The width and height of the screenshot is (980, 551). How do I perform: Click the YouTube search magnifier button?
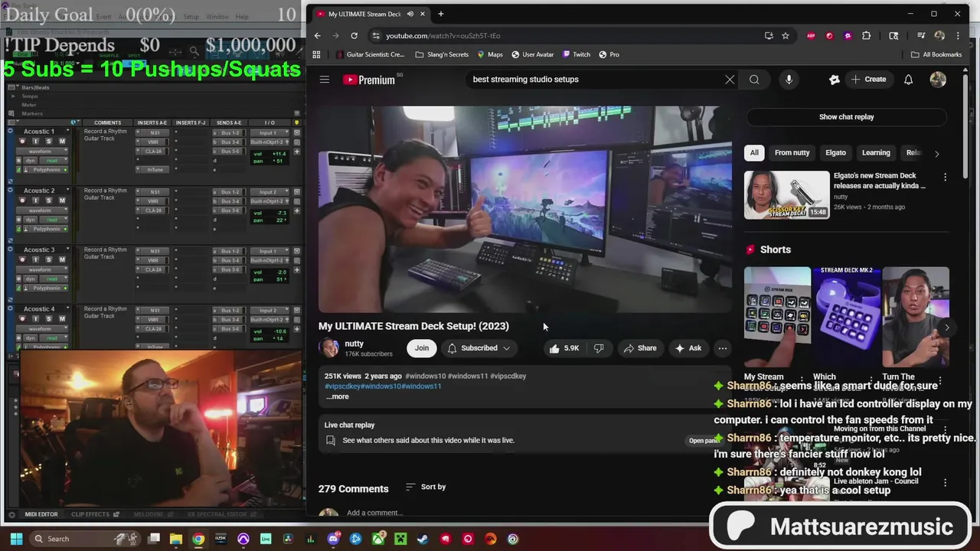(x=754, y=80)
